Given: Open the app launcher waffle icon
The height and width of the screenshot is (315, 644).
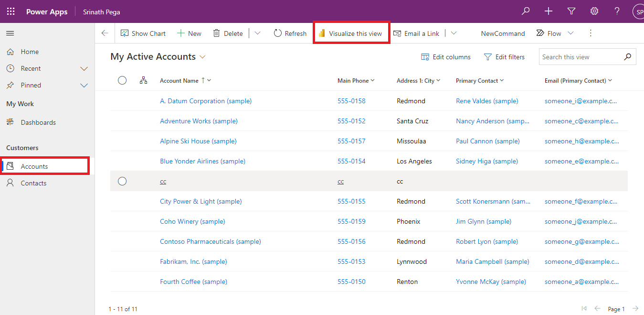Looking at the screenshot, I should click(x=11, y=11).
